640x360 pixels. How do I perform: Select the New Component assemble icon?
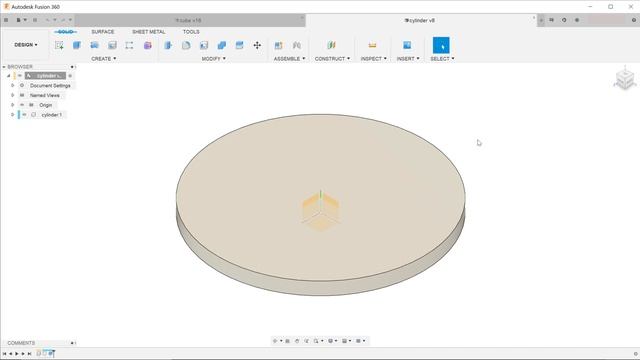click(278, 45)
